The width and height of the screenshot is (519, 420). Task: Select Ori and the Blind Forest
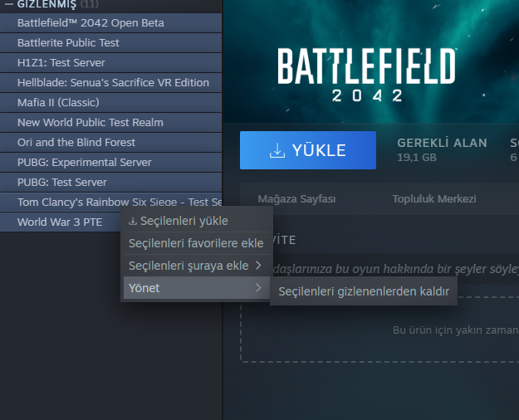point(110,142)
